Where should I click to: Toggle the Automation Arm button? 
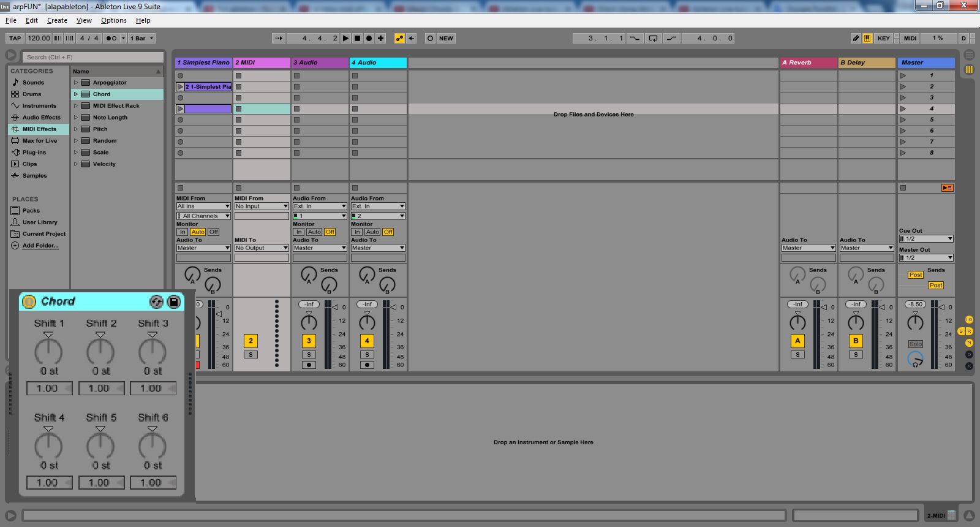point(399,38)
